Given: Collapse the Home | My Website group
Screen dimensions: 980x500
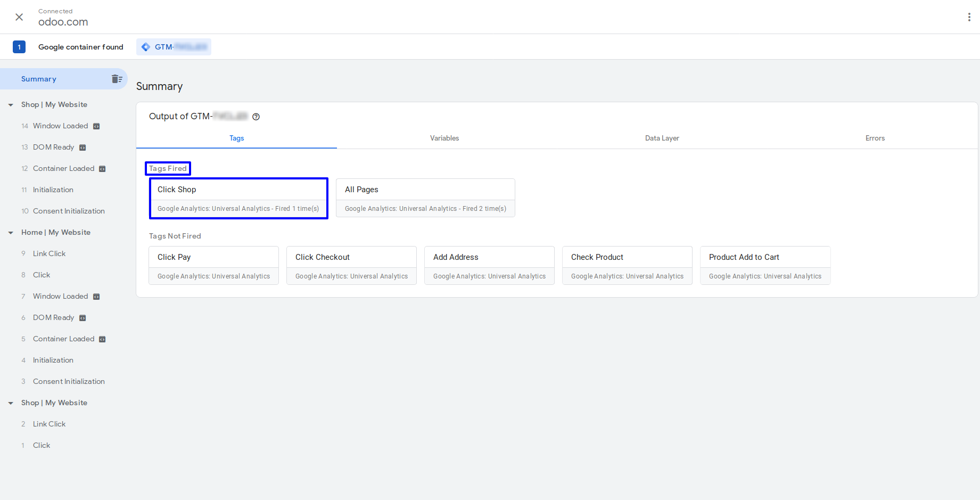Looking at the screenshot, I should [x=11, y=233].
